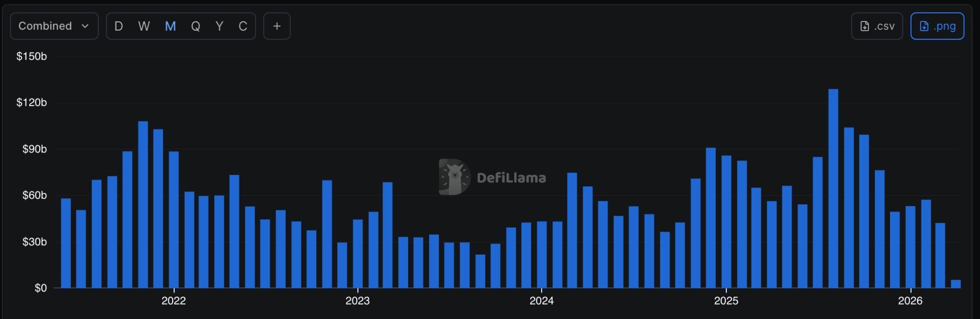Viewport: 980px width, 319px height.
Task: Click the .png image download icon
Action: point(924,26)
